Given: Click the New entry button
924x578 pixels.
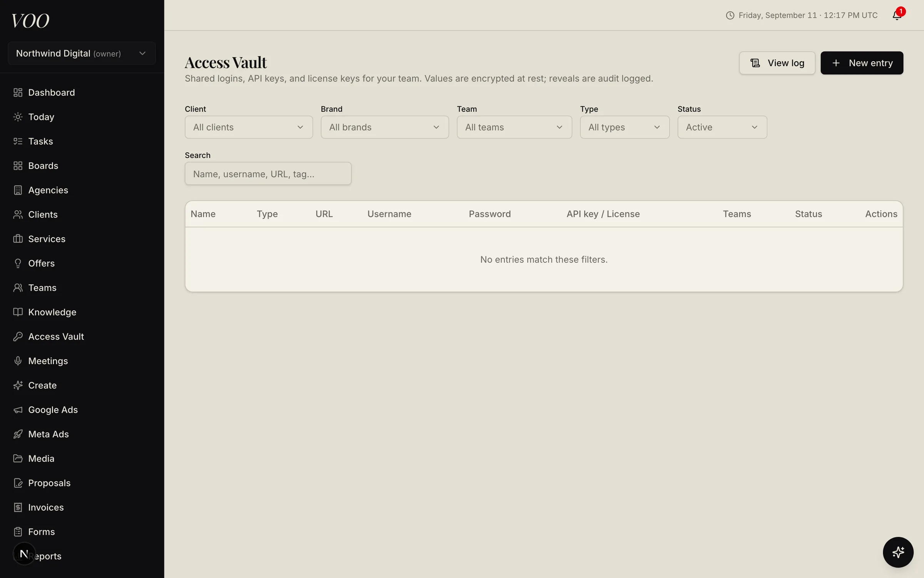Looking at the screenshot, I should point(862,63).
